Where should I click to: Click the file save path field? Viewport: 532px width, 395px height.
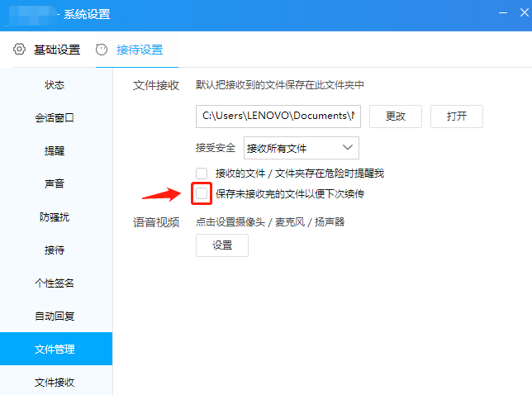tap(278, 117)
